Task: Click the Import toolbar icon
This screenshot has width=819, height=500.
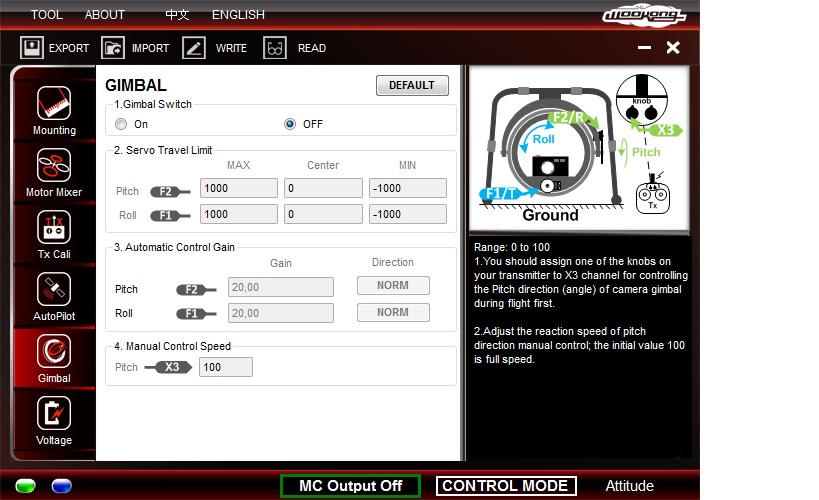Action: pyautogui.click(x=114, y=48)
